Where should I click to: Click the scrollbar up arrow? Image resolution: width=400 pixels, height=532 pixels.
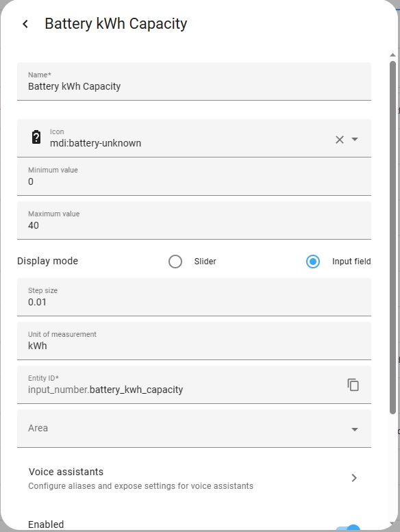tap(392, 55)
